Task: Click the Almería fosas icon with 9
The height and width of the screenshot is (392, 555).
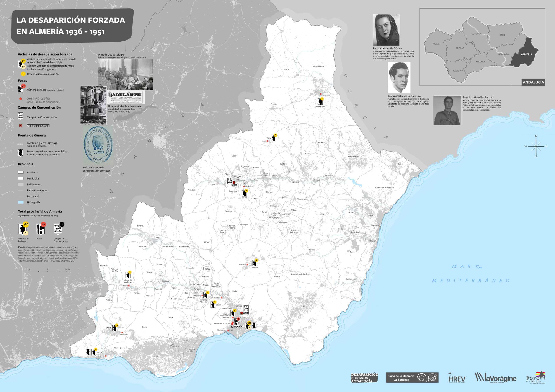Action: (x=236, y=322)
